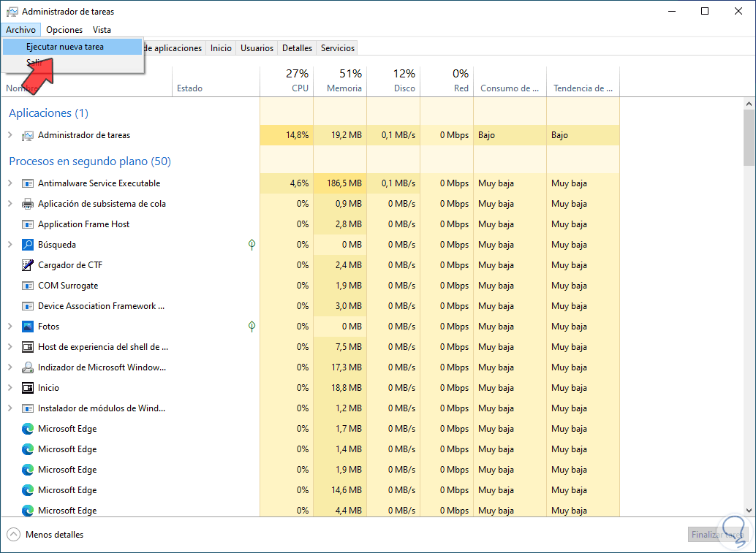Image resolution: width=756 pixels, height=553 pixels.
Task: Click the Device Association Framework icon
Action: pos(28,306)
